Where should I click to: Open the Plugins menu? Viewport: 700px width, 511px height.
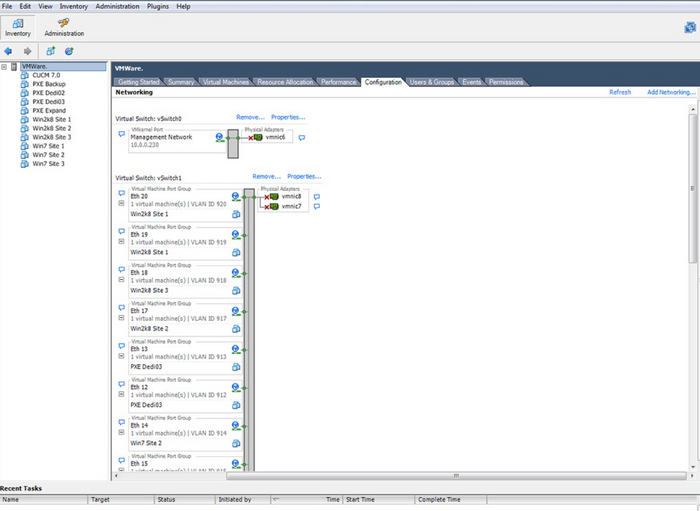tap(158, 6)
